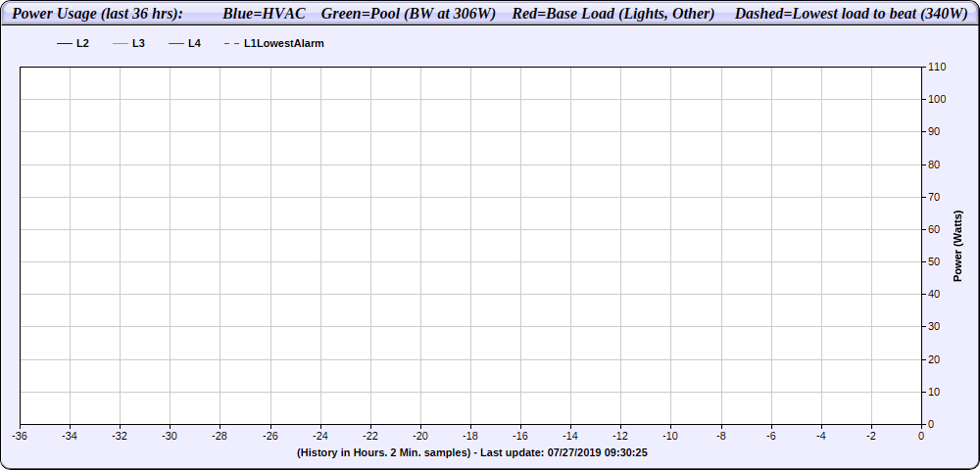Click the 110 value on power axis
980x470 pixels.
(x=937, y=67)
